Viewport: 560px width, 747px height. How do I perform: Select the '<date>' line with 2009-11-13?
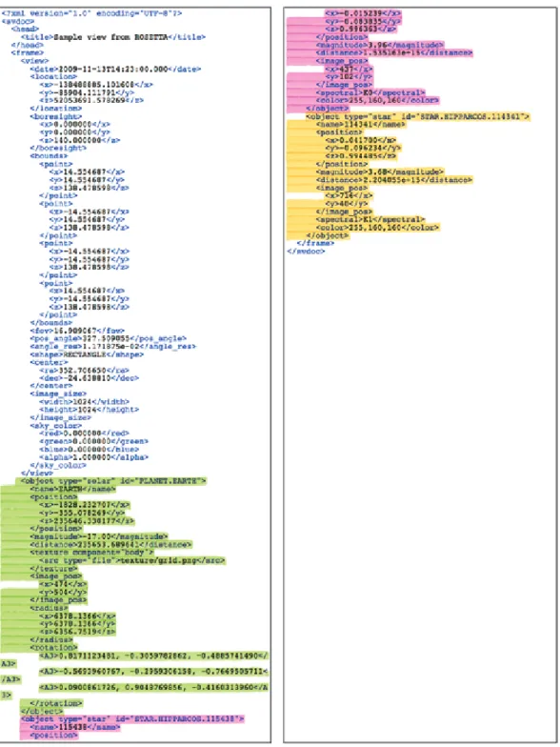point(115,69)
